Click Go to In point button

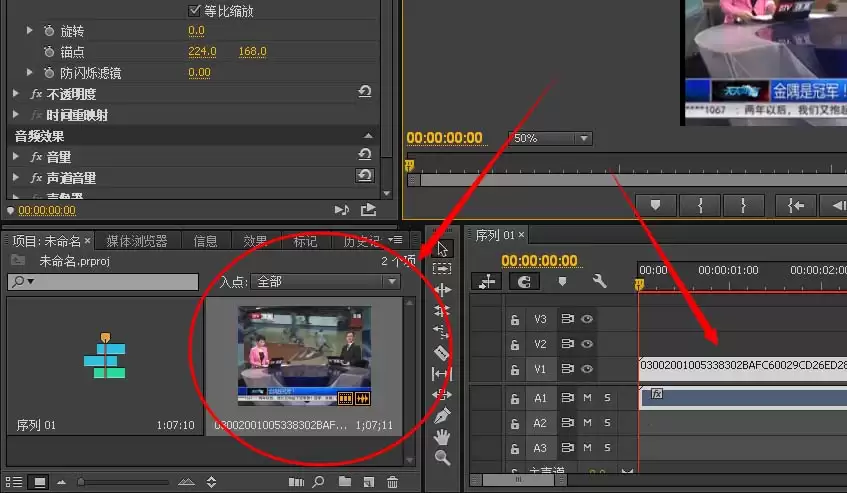pos(796,205)
